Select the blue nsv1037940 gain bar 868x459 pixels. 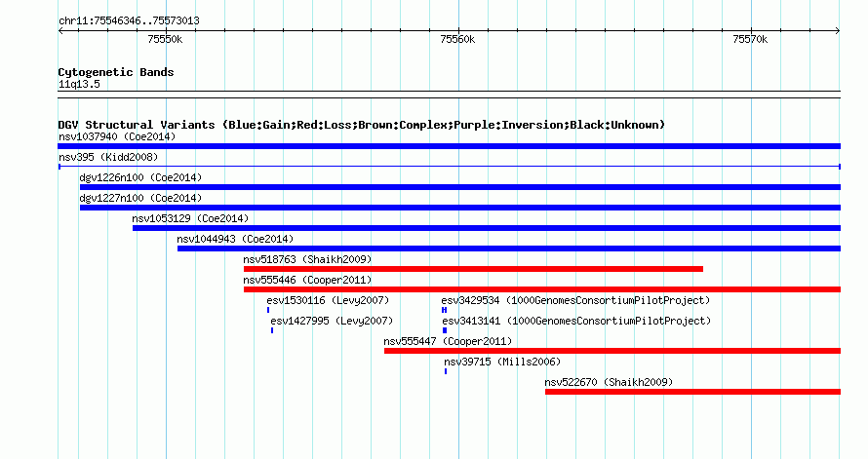(x=449, y=146)
